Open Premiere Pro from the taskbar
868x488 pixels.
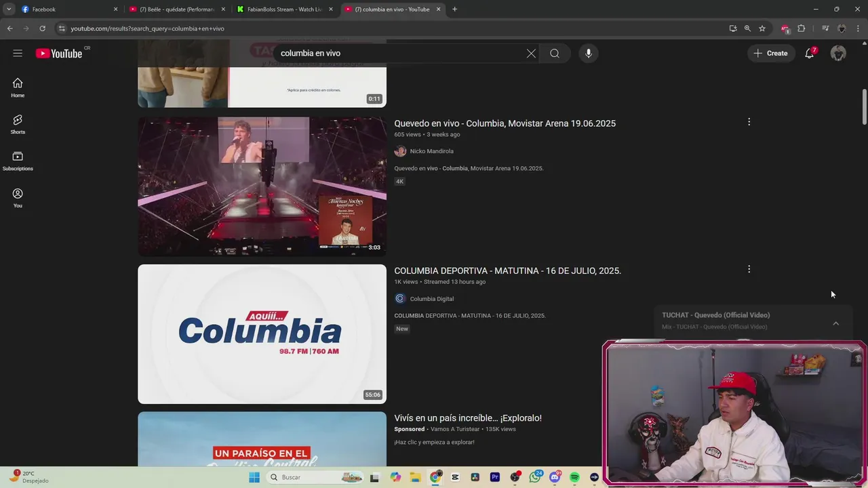coord(495,477)
